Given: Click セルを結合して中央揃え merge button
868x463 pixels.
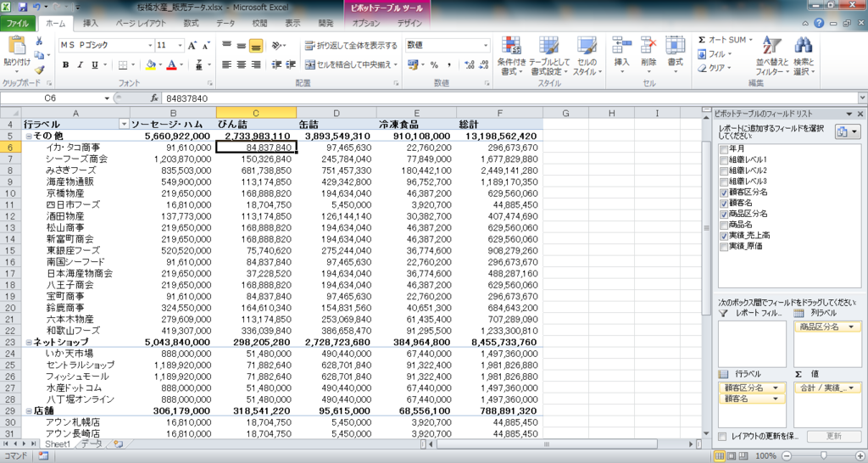Looking at the screenshot, I should [351, 64].
